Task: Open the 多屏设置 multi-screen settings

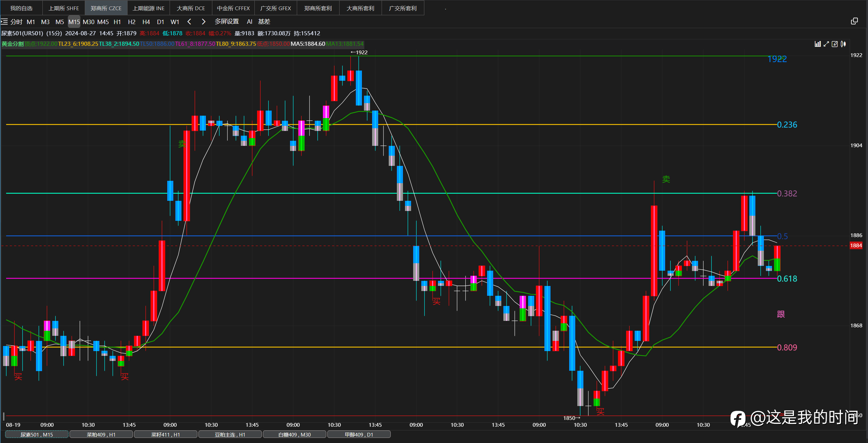Action: pos(227,22)
